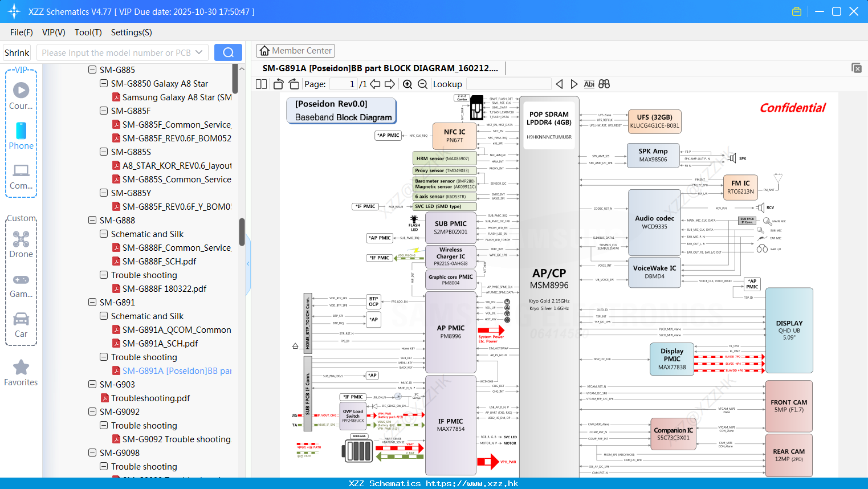Open the Tool(T) menu
Screen dimensions: 868x489
(88, 32)
